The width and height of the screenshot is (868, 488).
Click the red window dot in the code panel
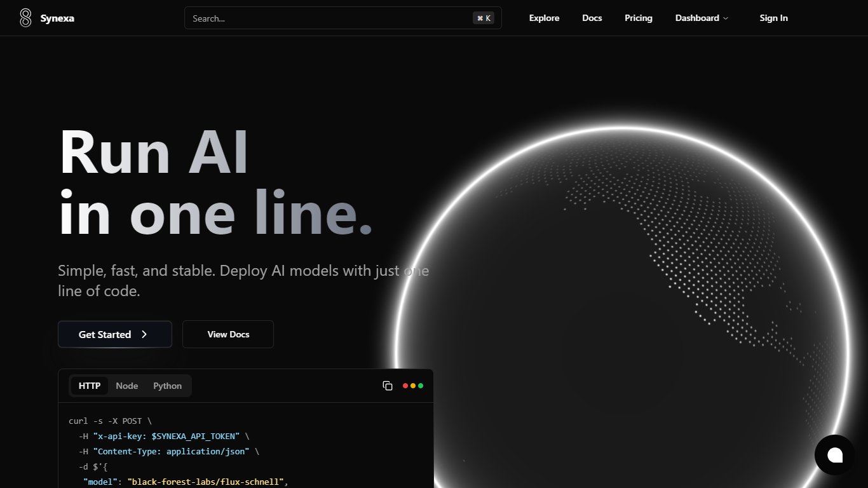(x=405, y=386)
